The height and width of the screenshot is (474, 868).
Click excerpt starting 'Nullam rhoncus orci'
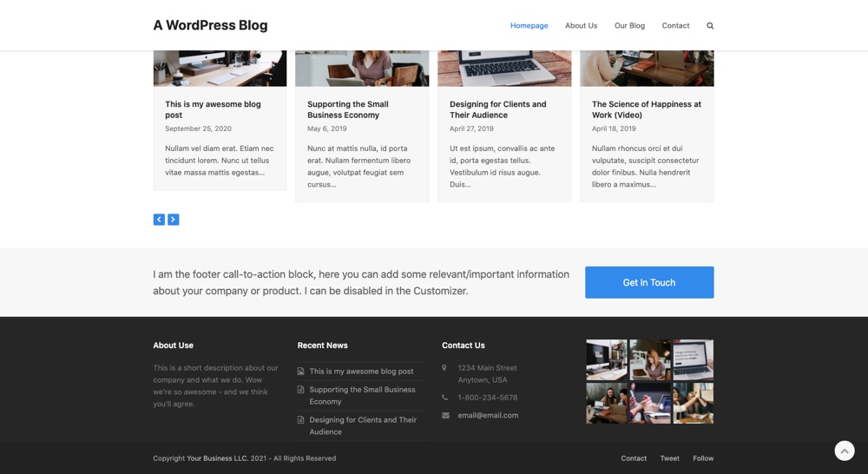coord(645,166)
